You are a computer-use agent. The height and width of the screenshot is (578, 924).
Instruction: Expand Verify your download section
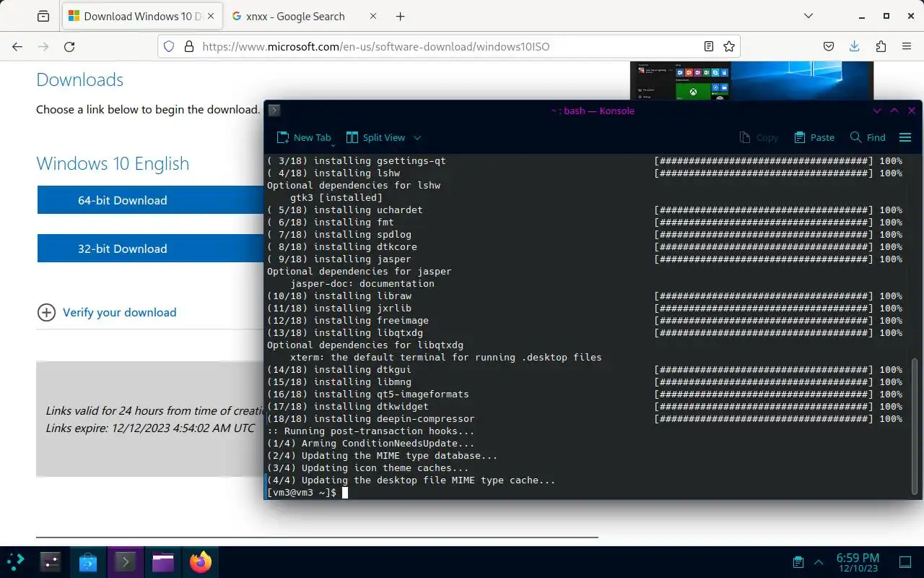click(x=46, y=312)
